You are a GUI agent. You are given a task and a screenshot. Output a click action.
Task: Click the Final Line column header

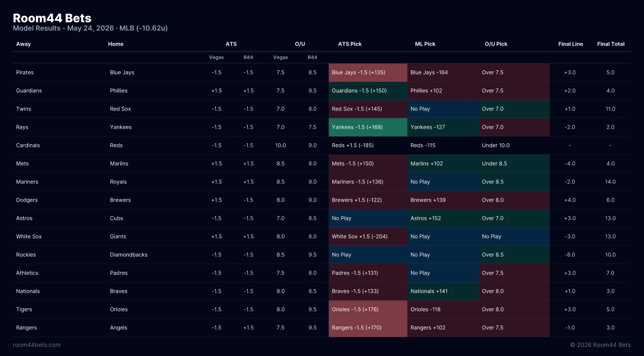click(570, 44)
